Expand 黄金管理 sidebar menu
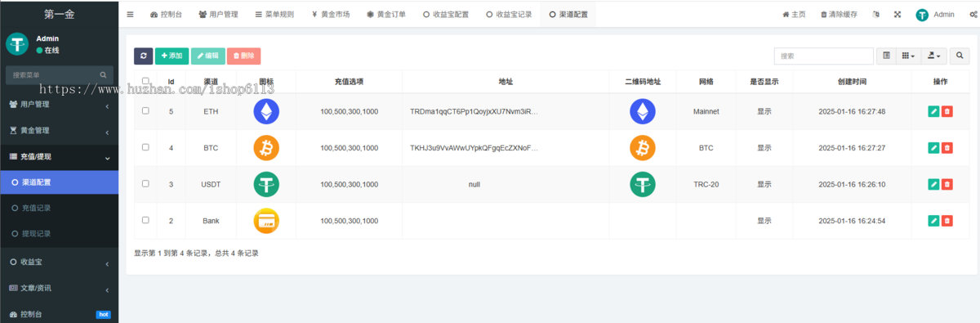 click(x=59, y=130)
